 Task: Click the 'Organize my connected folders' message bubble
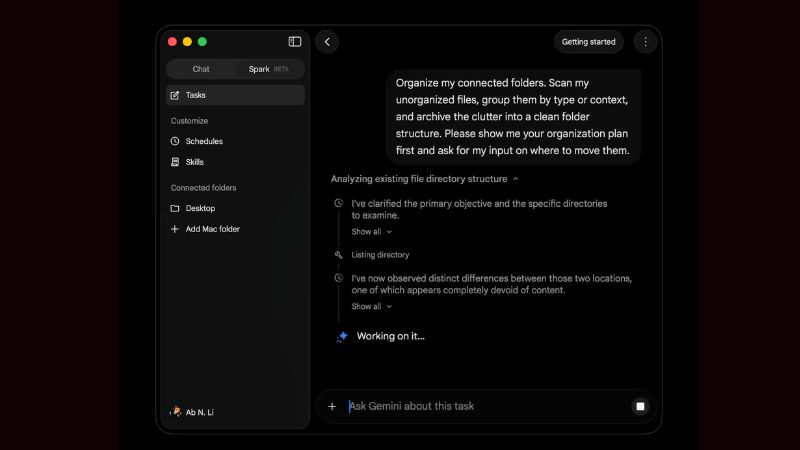point(513,116)
